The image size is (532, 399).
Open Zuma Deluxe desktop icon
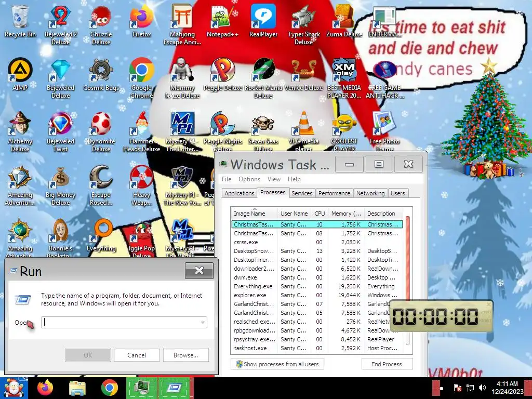tap(344, 21)
